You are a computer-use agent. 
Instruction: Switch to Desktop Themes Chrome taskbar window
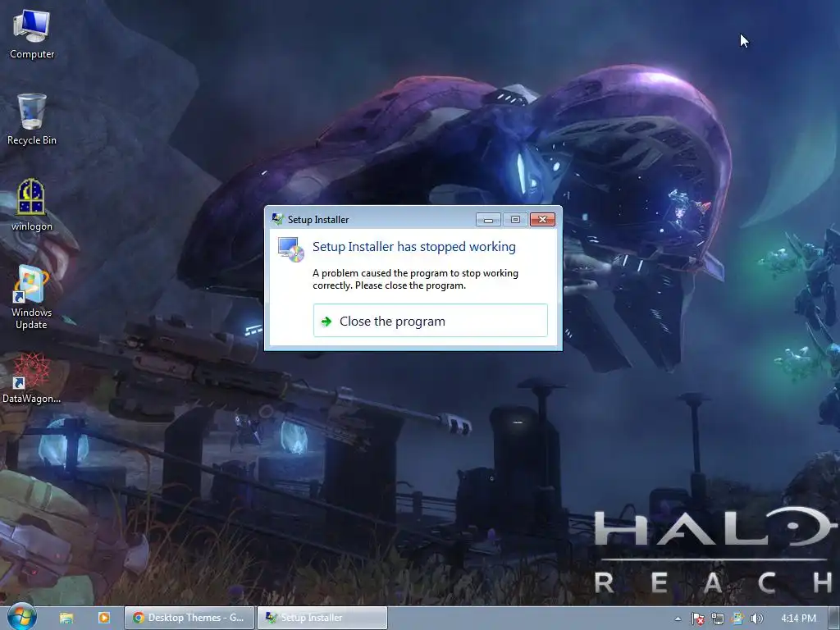coord(189,618)
